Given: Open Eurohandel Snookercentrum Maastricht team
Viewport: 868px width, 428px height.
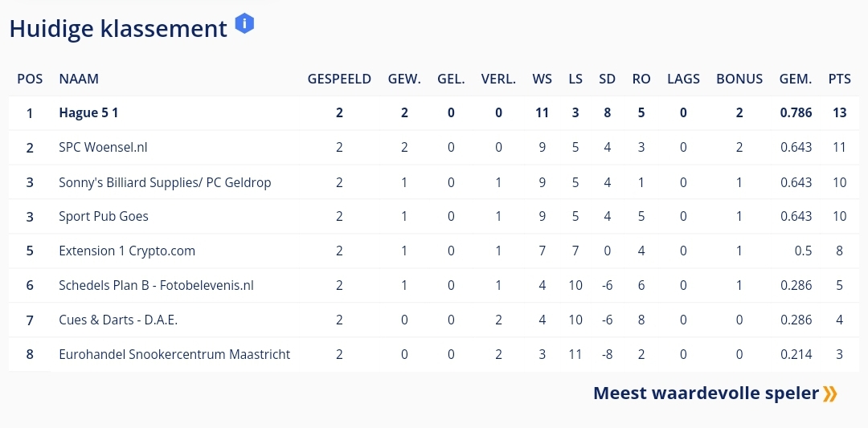Looking at the screenshot, I should (x=174, y=354).
